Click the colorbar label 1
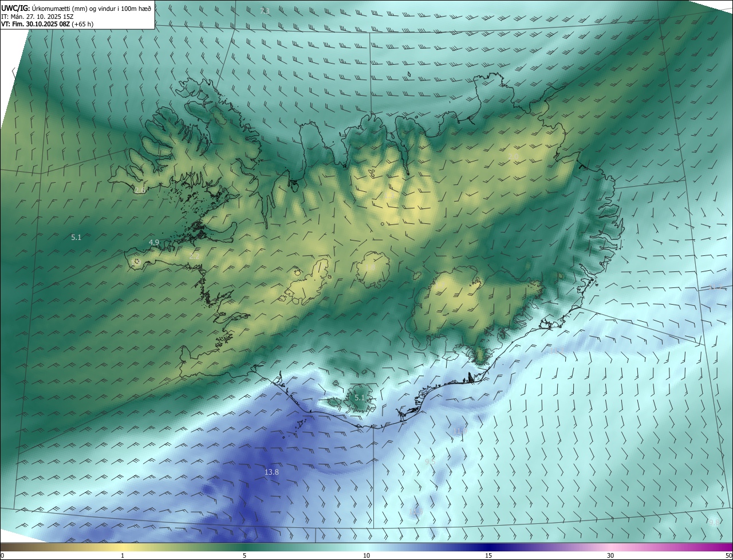 coord(123,556)
